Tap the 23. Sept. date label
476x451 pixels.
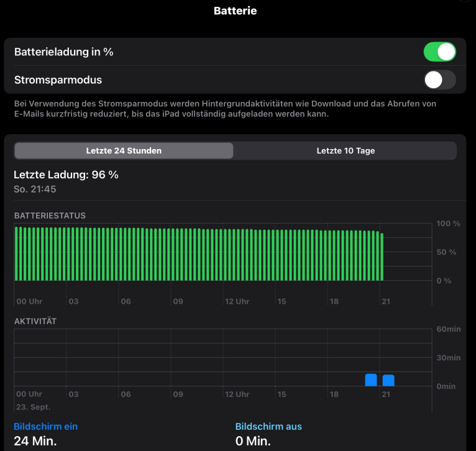[32, 407]
